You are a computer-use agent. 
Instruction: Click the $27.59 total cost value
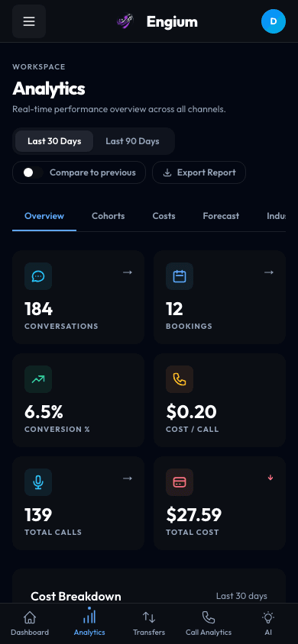click(193, 515)
